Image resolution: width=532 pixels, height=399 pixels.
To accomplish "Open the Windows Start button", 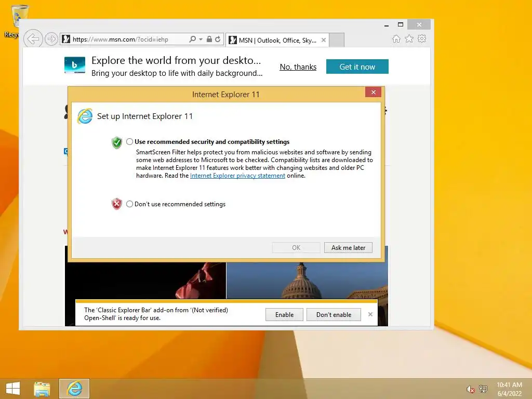I will (x=13, y=389).
